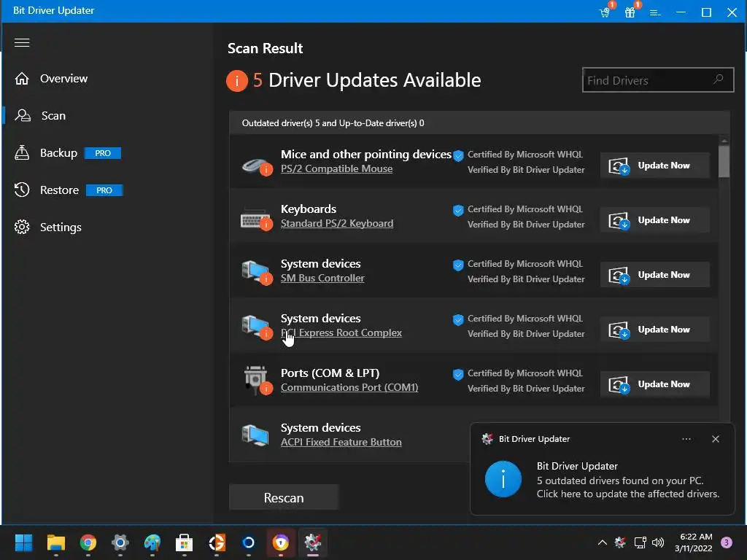The width and height of the screenshot is (747, 560).
Task: Click the Restore clock icon
Action: coord(22,190)
